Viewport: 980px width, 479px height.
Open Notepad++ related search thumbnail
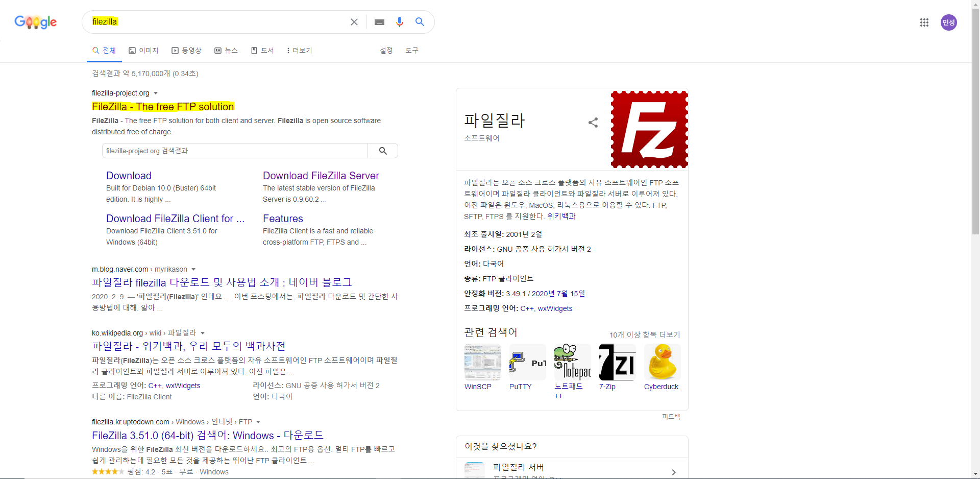click(x=573, y=362)
